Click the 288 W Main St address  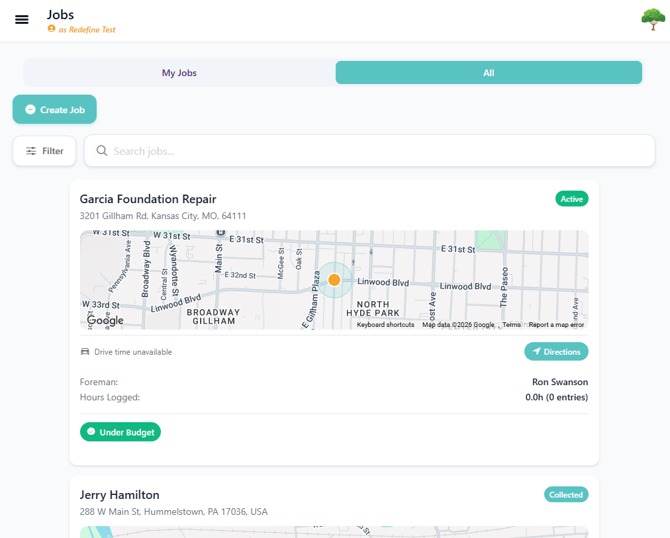[x=173, y=512]
